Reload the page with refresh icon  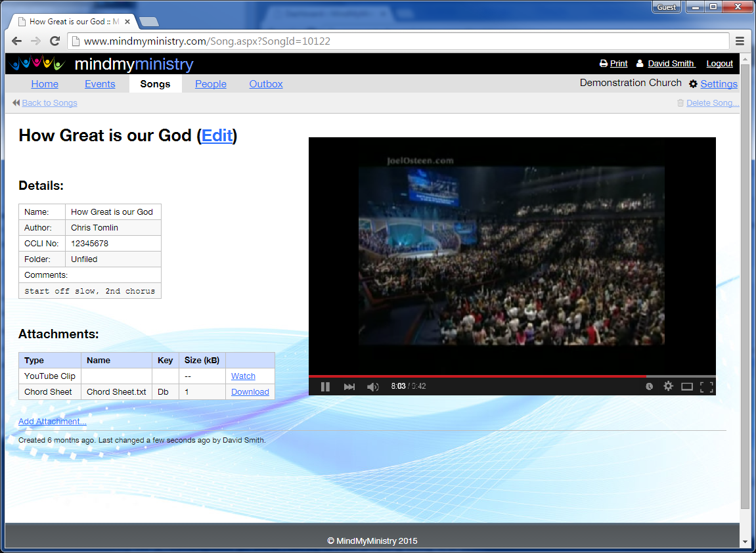(55, 41)
